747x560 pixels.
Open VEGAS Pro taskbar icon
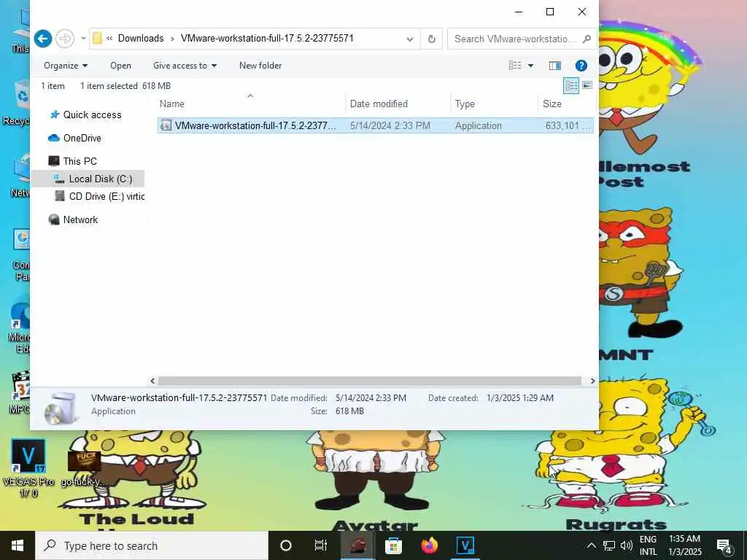(465, 545)
